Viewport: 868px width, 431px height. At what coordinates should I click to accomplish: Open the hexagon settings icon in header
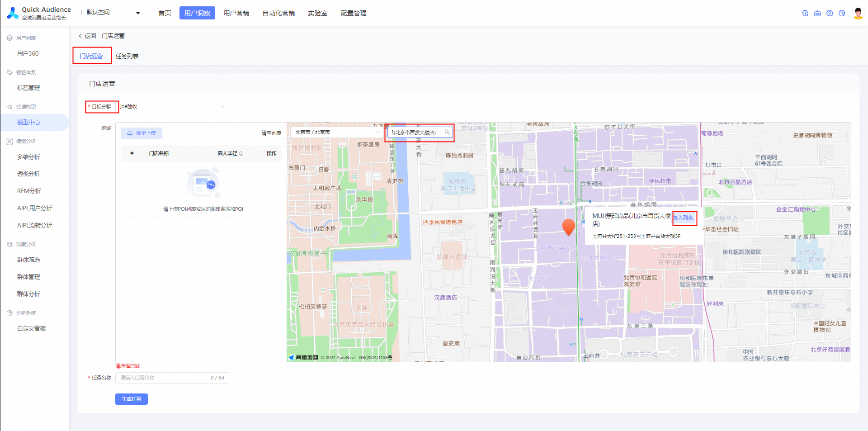[x=805, y=13]
